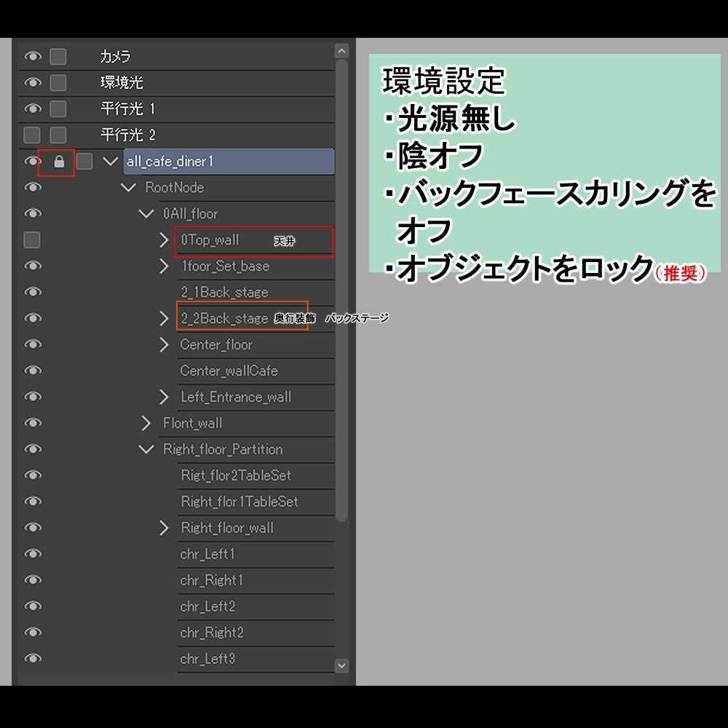The height and width of the screenshot is (728, 728).
Task: Select the chr_Left3 row
Action: coord(256,659)
